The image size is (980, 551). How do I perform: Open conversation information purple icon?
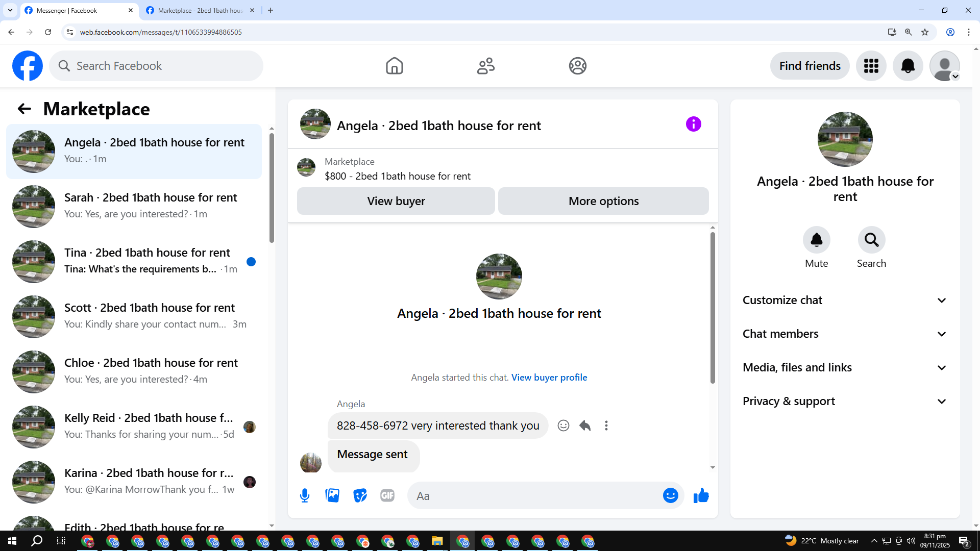point(693,124)
